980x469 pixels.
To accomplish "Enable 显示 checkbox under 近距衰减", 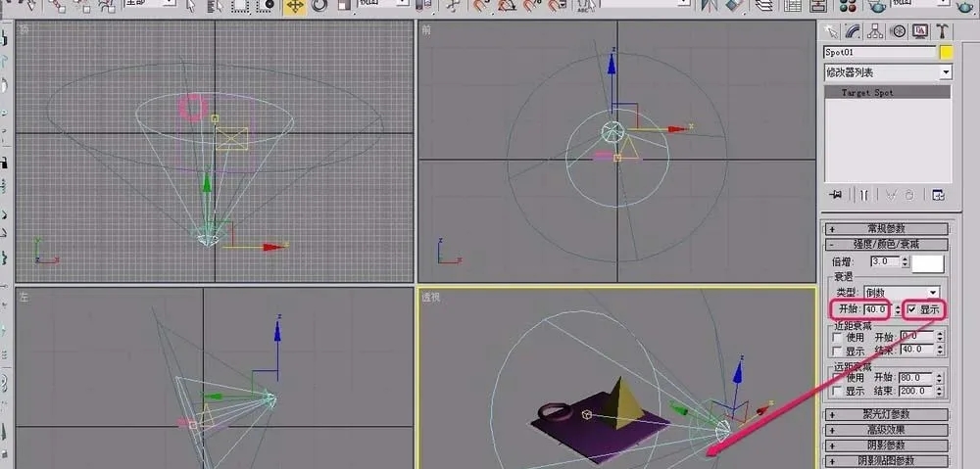I will pyautogui.click(x=838, y=351).
